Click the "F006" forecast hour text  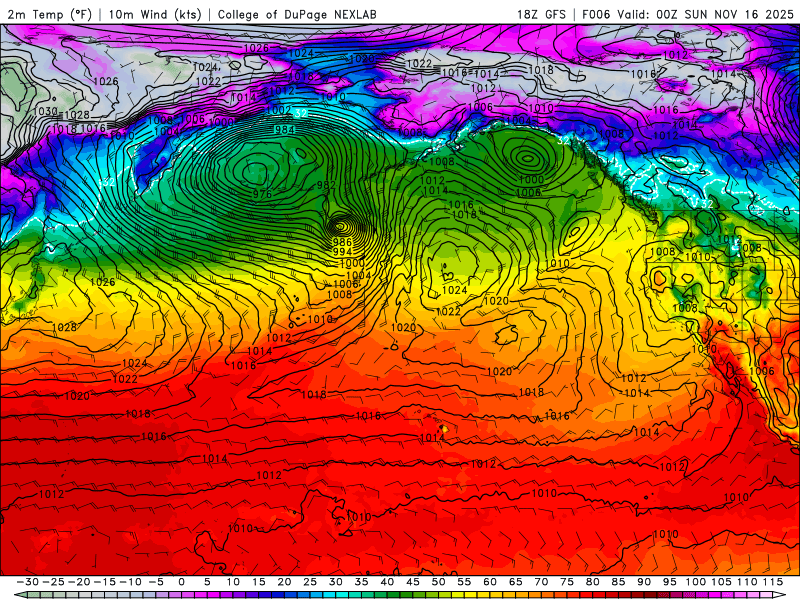[x=596, y=14]
